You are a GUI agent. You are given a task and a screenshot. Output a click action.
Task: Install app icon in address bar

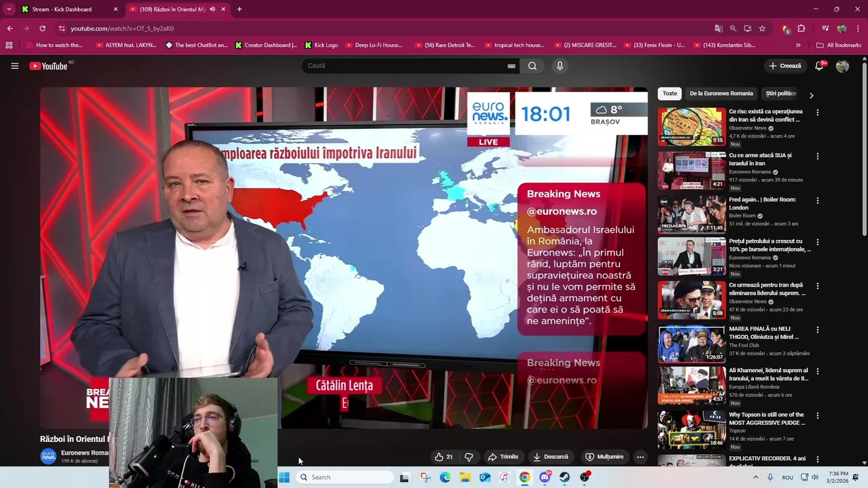point(747,28)
